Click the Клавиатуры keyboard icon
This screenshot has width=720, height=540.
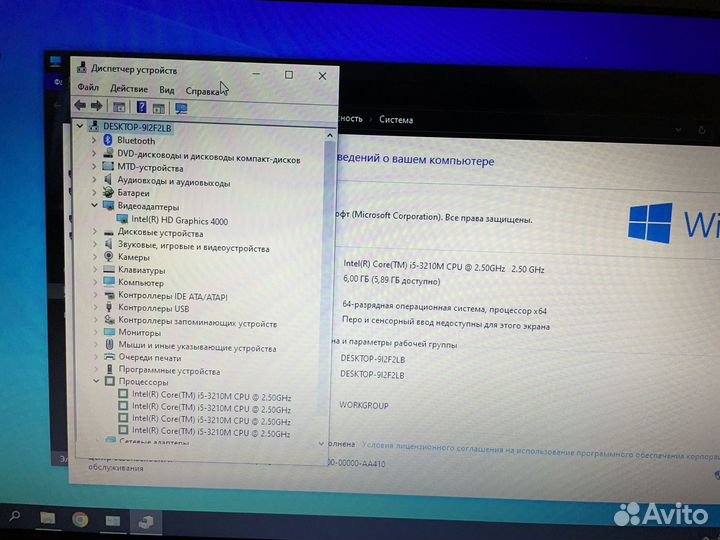[x=109, y=269]
